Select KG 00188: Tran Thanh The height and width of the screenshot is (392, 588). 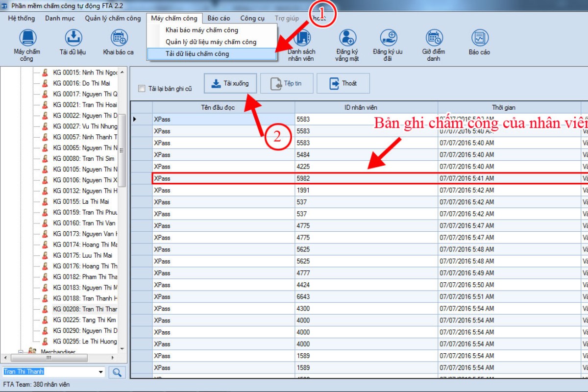85,298
